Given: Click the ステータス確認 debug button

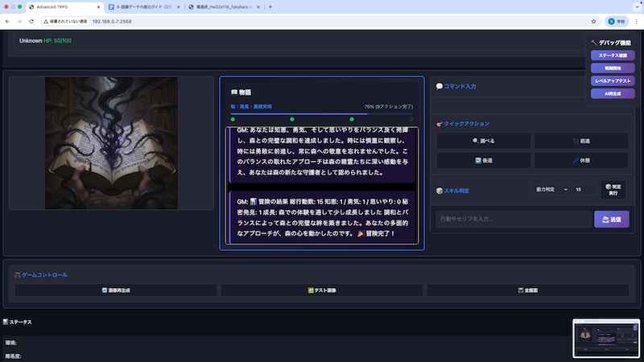Looking at the screenshot, I should coord(613,56).
